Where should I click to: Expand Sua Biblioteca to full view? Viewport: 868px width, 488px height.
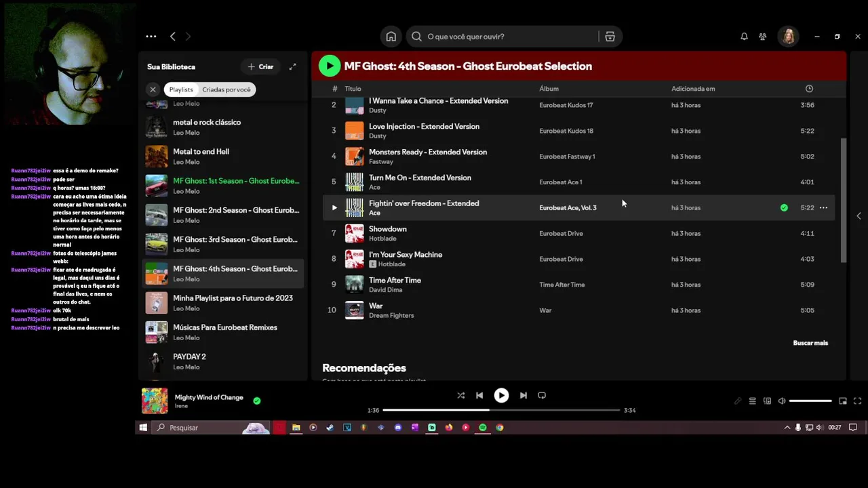pyautogui.click(x=292, y=66)
